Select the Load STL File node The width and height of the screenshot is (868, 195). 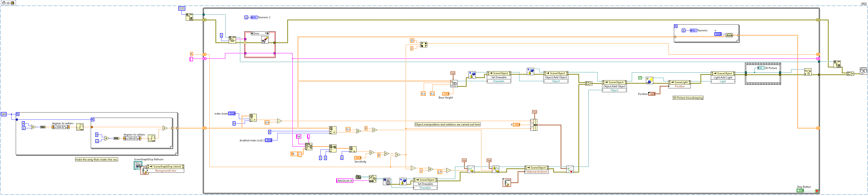pyautogui.click(x=387, y=182)
